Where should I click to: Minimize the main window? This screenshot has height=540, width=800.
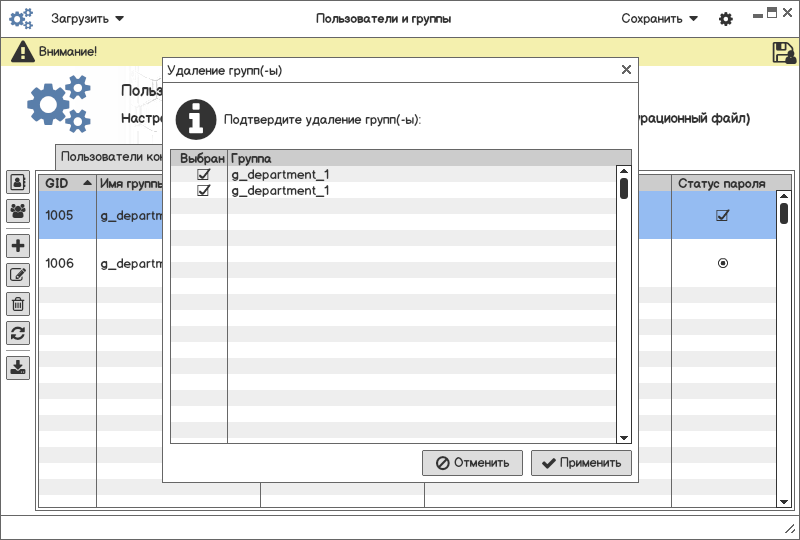(758, 16)
